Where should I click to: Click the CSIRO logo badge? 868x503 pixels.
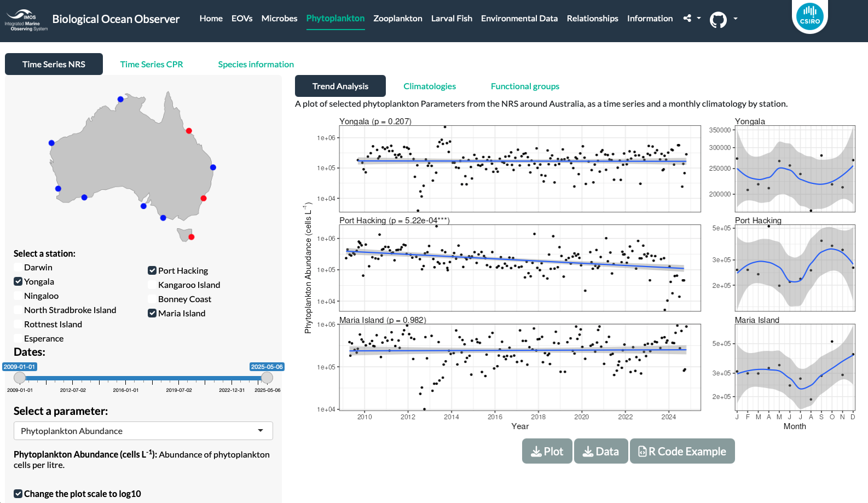pos(809,15)
